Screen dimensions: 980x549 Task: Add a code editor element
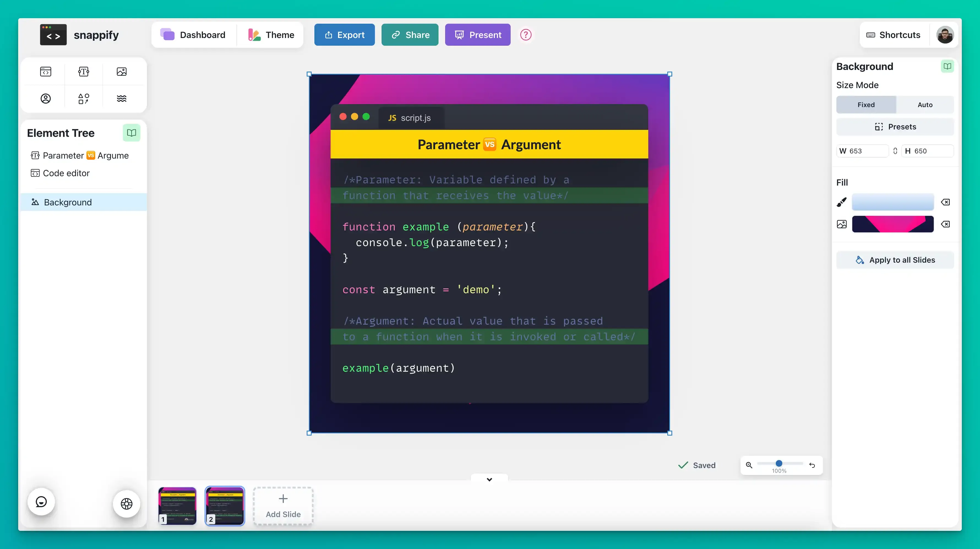click(46, 72)
